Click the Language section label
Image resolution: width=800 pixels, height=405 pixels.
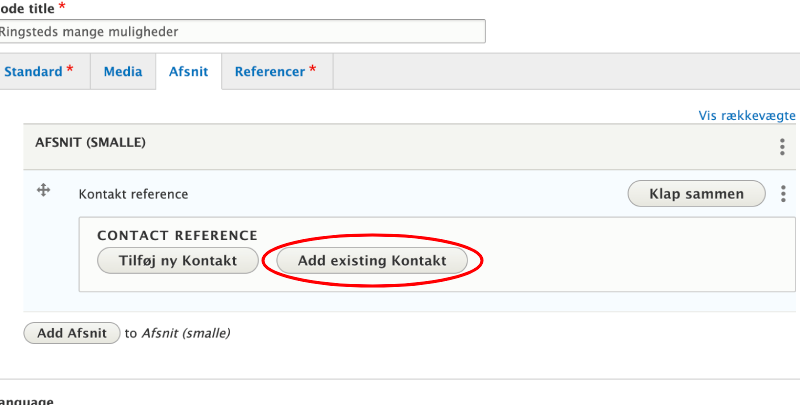(x=26, y=400)
